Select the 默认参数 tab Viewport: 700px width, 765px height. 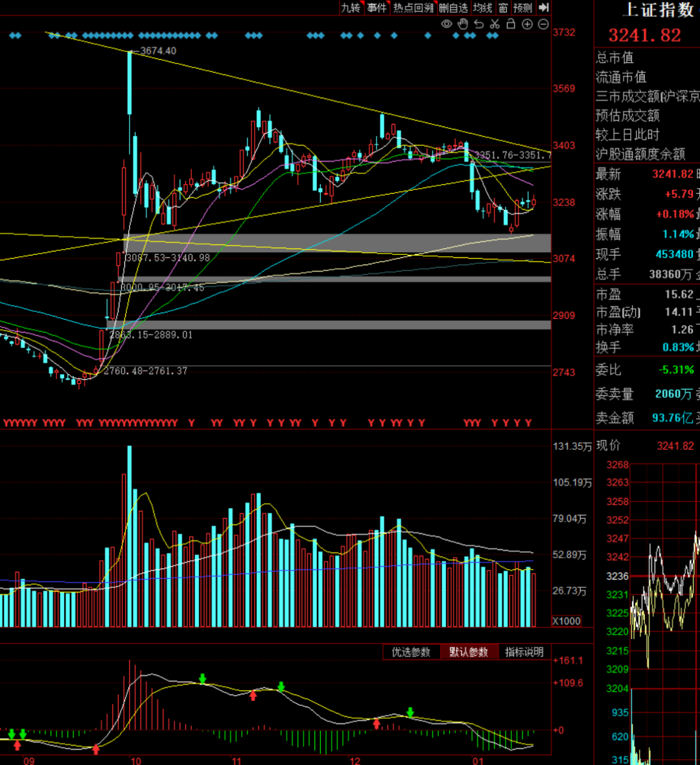tap(469, 652)
